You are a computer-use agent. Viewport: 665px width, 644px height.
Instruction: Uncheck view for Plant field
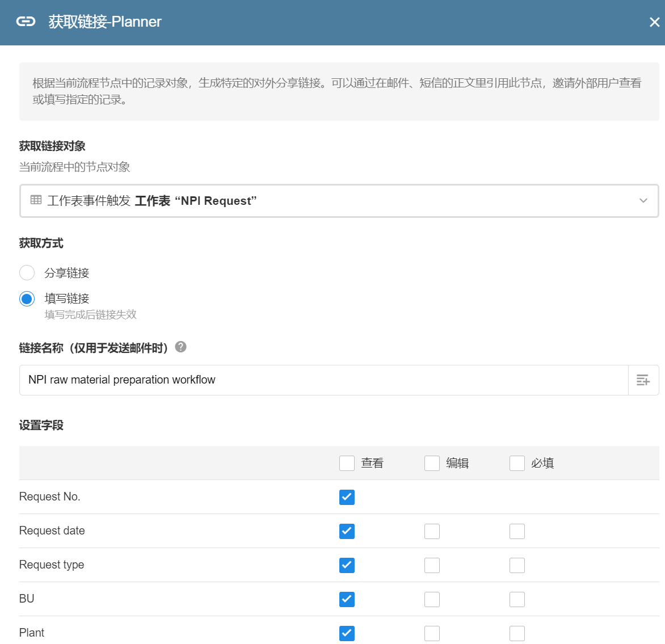pos(347,633)
